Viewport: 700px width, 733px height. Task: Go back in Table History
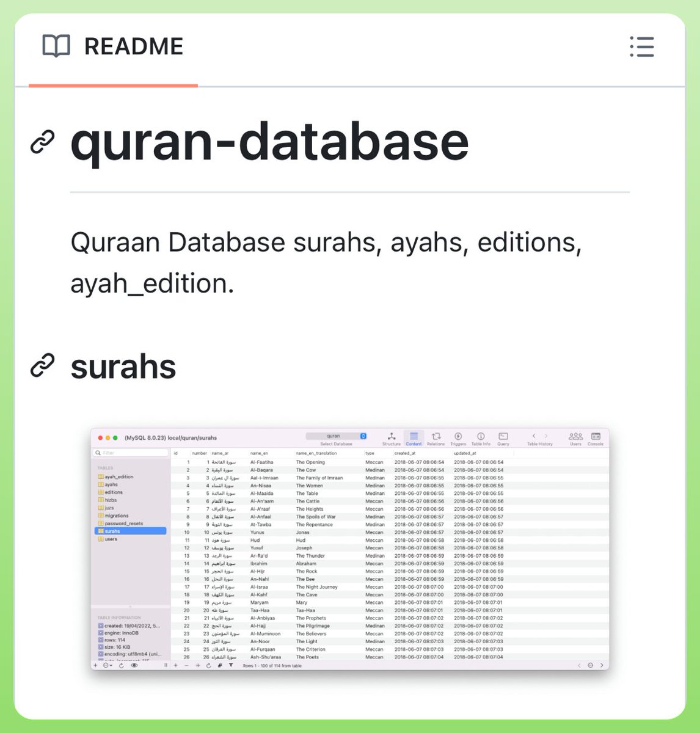point(534,436)
